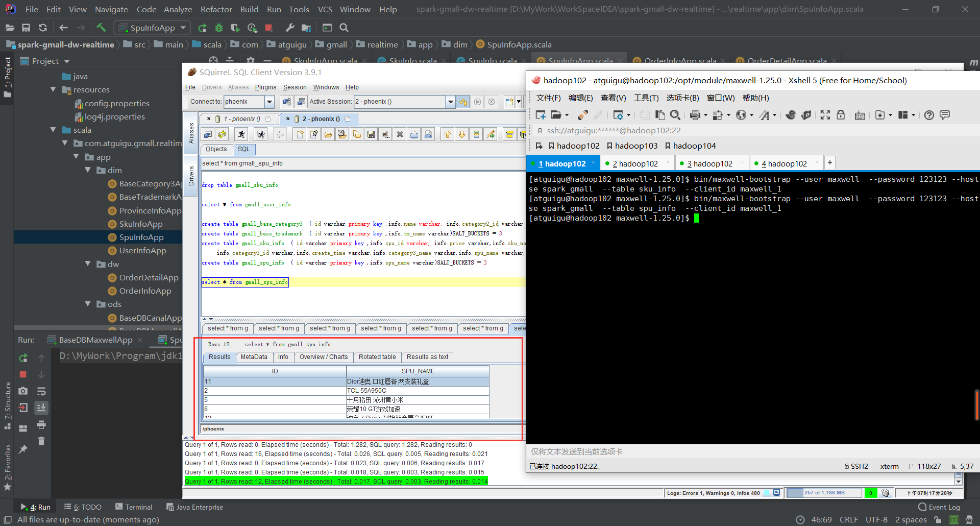Stop the running app via red square in IntelliJ toolbar
Viewport: 980px width, 526px height.
click(269, 28)
